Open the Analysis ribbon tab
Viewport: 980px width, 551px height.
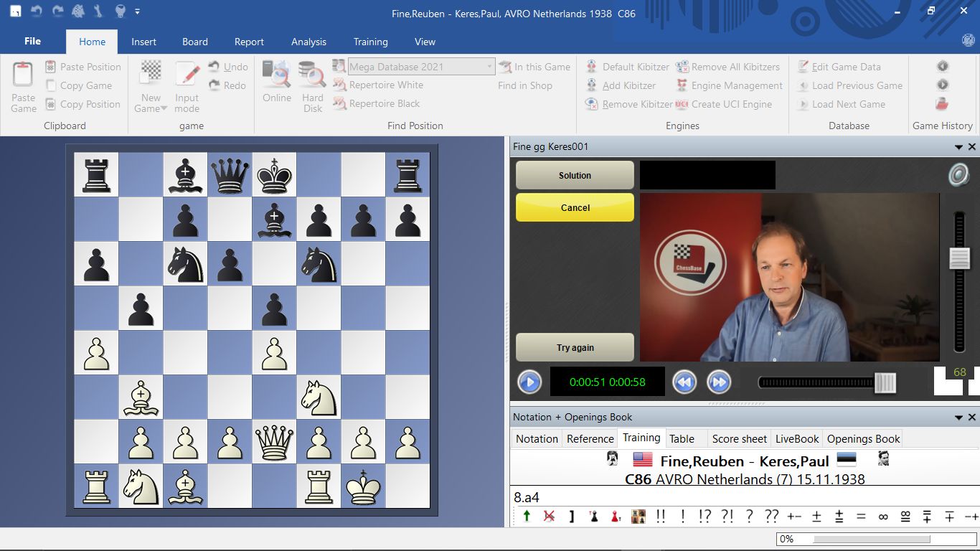tap(308, 42)
